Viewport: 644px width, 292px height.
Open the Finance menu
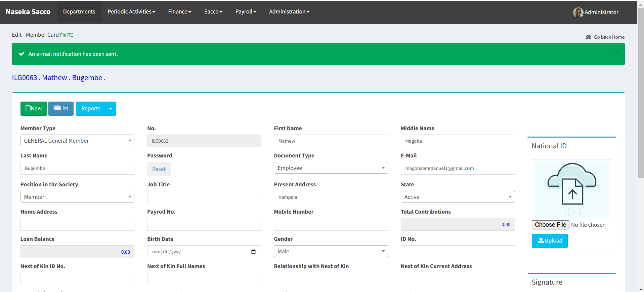pos(179,12)
